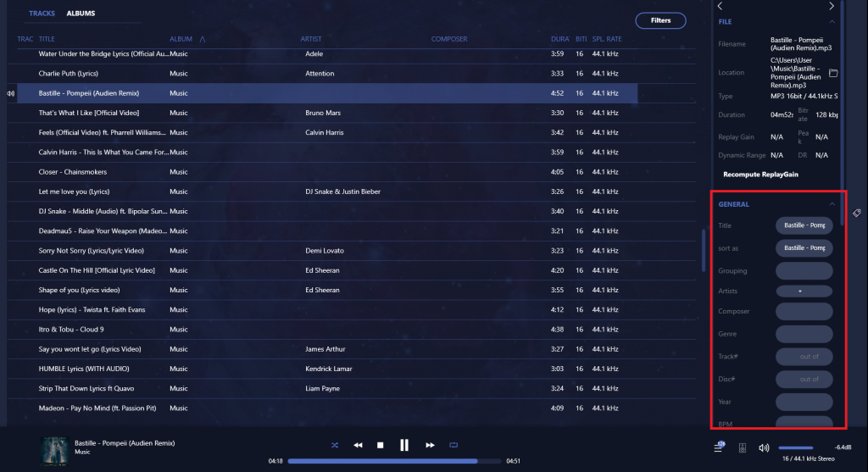This screenshot has width=868, height=472.
Task: Sort by the COMPOSER column header
Action: (449, 39)
